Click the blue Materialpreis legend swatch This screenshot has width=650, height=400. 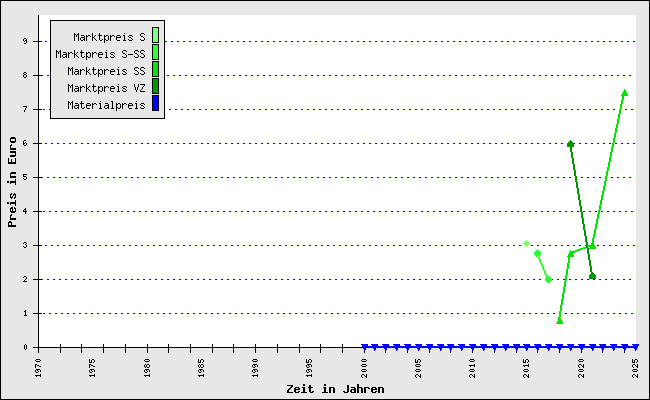[155, 103]
